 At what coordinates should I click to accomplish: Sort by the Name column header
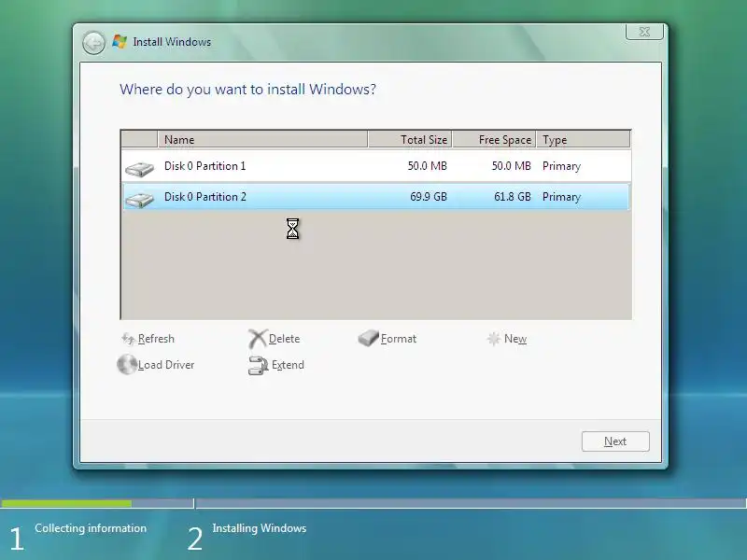tap(262, 139)
